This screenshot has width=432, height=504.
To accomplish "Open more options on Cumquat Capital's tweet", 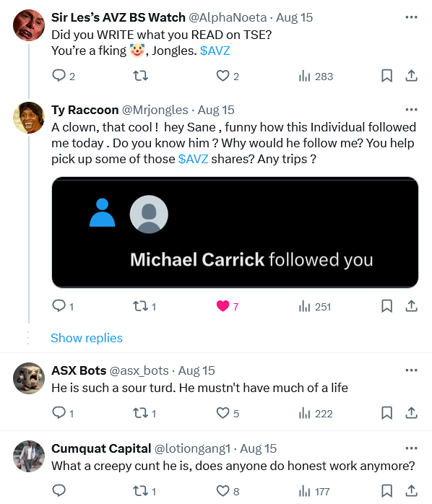I will point(412,448).
